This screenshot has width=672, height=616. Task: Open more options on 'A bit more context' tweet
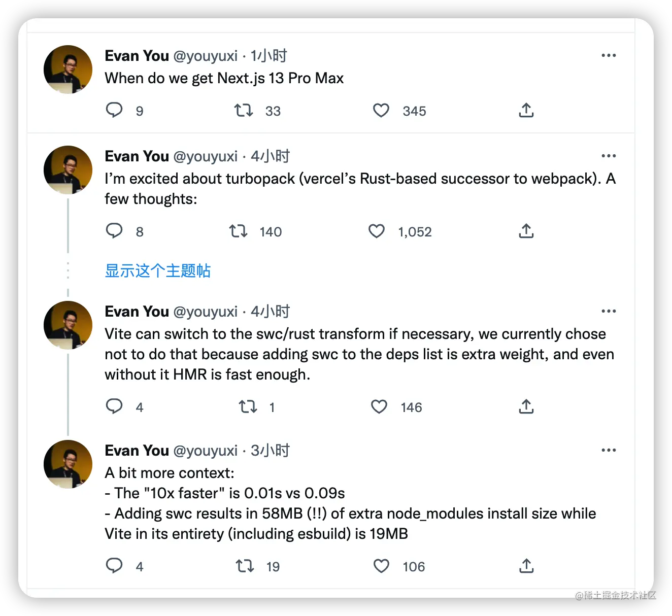[x=608, y=450]
